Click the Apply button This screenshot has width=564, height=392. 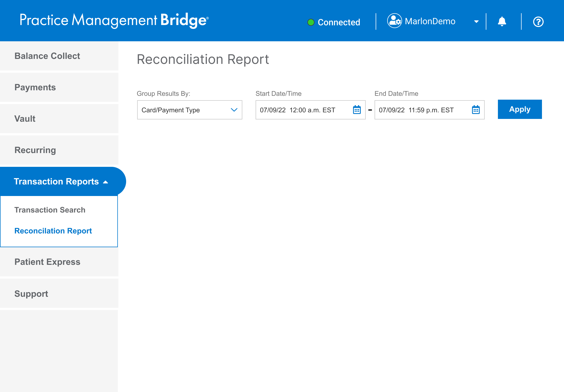(519, 109)
